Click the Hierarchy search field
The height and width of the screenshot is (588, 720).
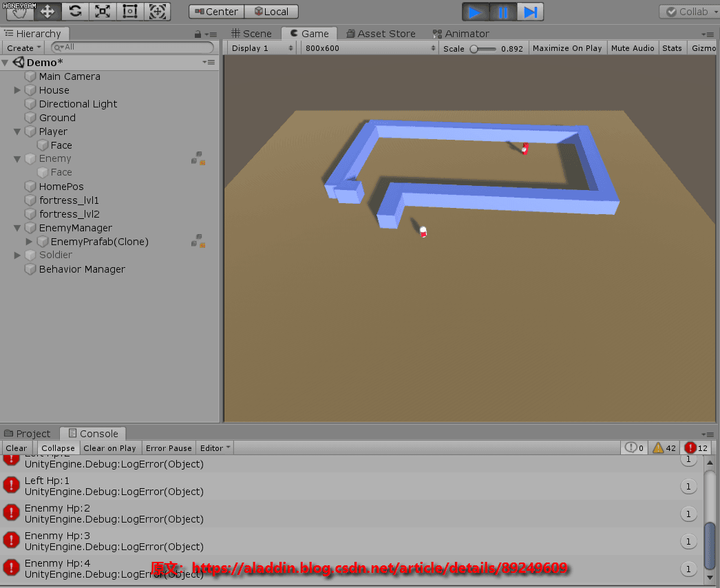pyautogui.click(x=132, y=48)
